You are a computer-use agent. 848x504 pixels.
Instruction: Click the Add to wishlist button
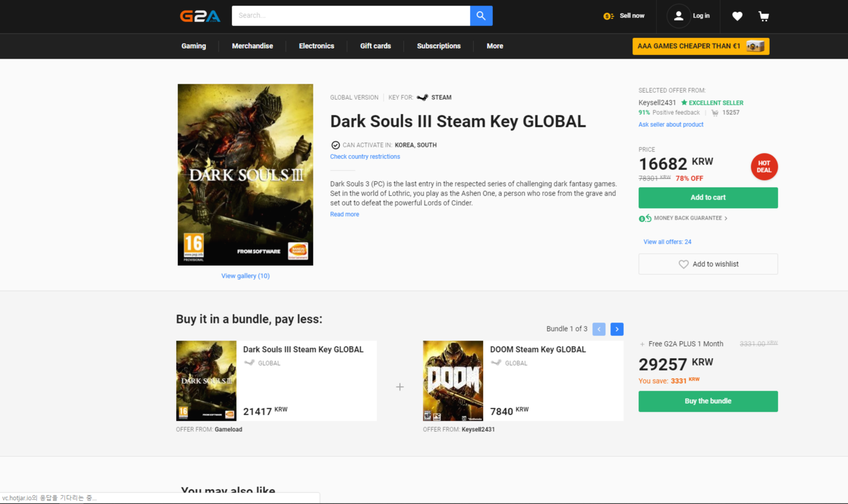(708, 264)
